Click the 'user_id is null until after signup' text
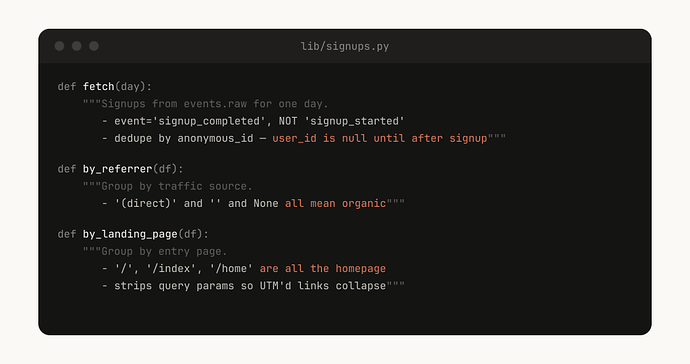The height and width of the screenshot is (364, 690). (379, 138)
